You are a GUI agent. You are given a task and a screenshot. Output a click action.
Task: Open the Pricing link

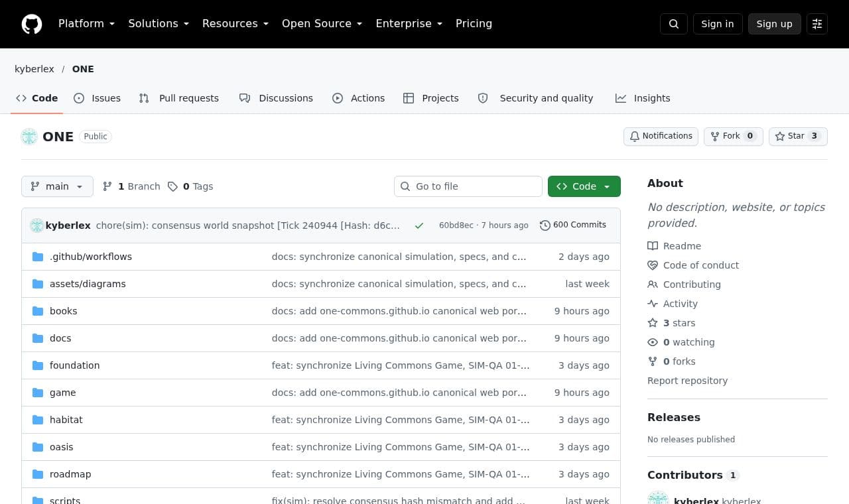pyautogui.click(x=474, y=24)
